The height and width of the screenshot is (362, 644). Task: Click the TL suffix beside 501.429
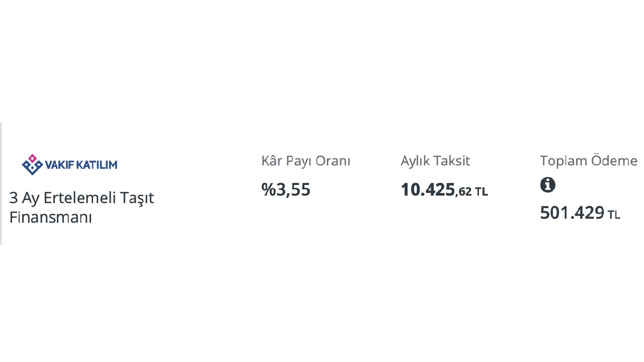[x=614, y=215]
